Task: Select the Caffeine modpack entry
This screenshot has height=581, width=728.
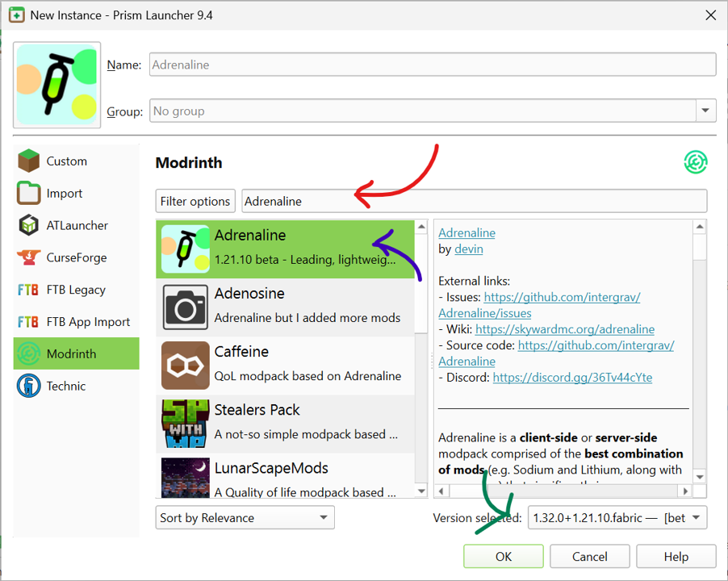Action: (x=286, y=365)
